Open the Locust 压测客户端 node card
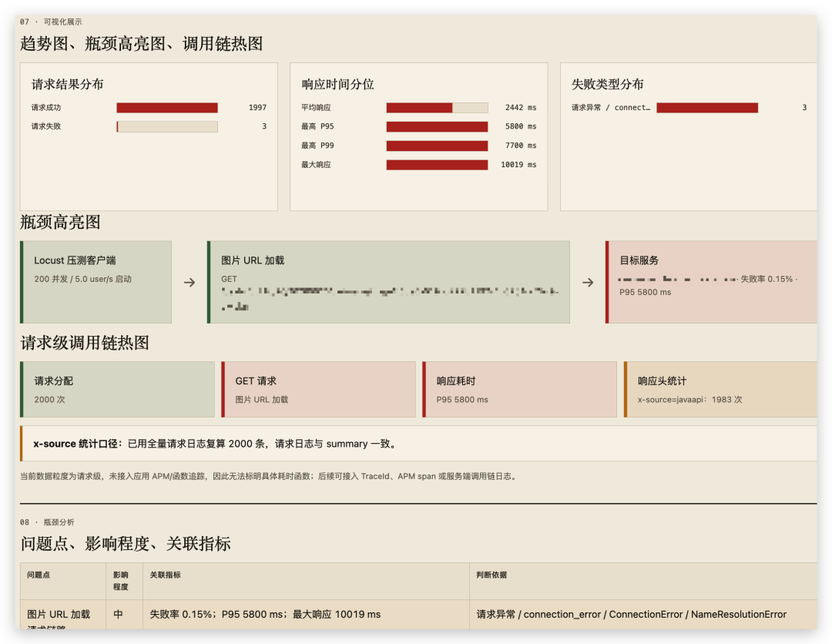The width and height of the screenshot is (832, 644). pos(96,282)
